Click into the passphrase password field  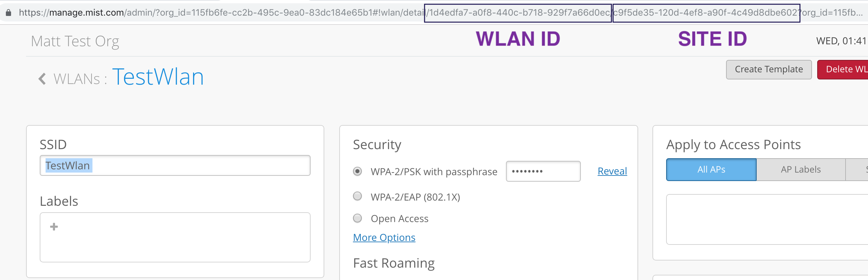coord(543,171)
